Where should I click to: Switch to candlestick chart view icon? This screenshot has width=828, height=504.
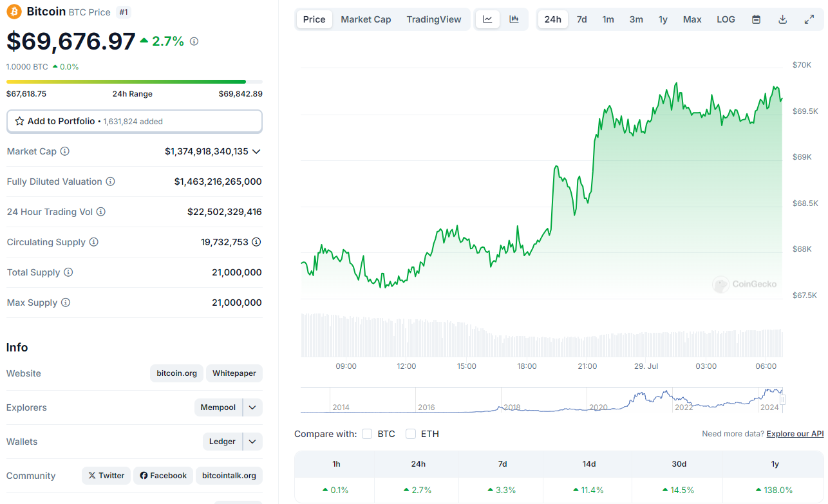point(514,19)
